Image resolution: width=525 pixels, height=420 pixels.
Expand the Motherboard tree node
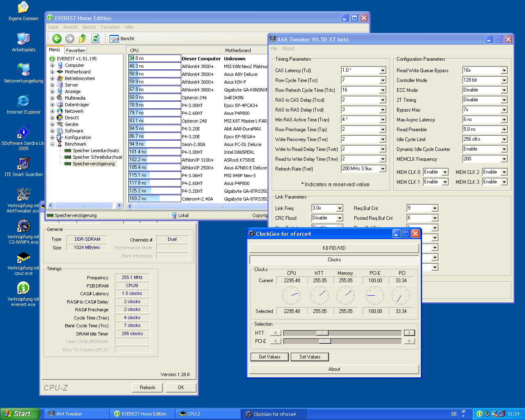click(52, 72)
